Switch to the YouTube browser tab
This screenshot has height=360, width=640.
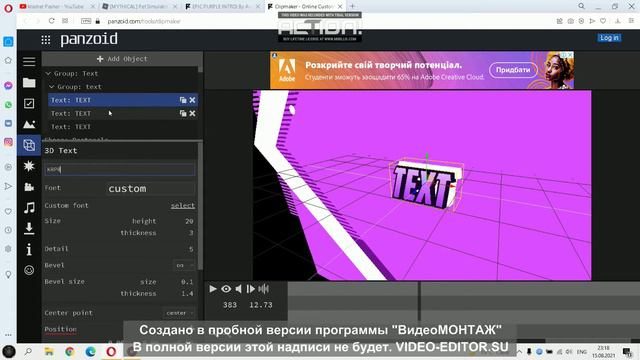[x=56, y=7]
